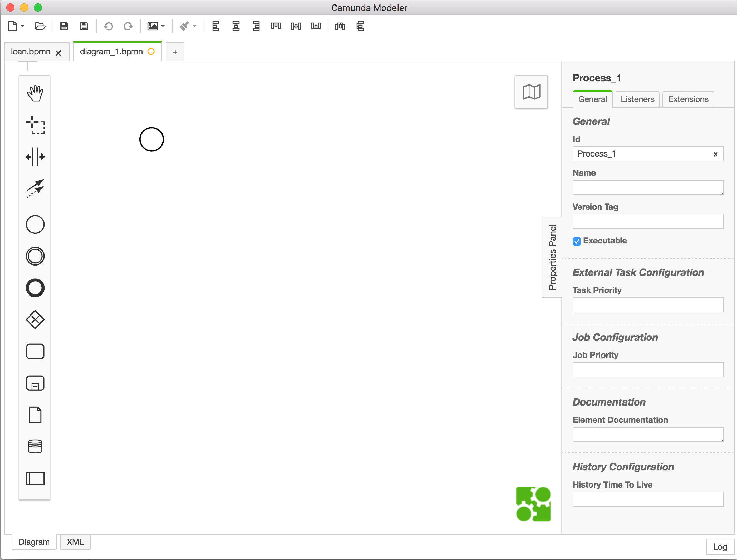The image size is (737, 560).
Task: Switch to the Diagram view tab
Action: pyautogui.click(x=34, y=542)
